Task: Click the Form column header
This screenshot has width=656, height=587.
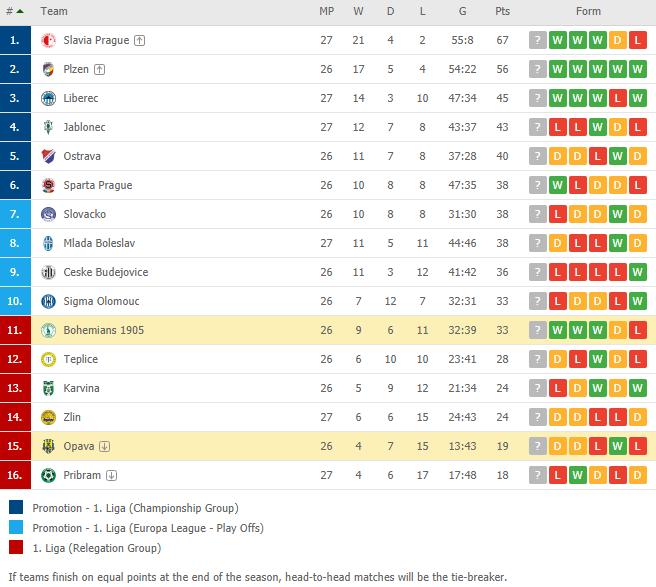Action: pos(588,11)
